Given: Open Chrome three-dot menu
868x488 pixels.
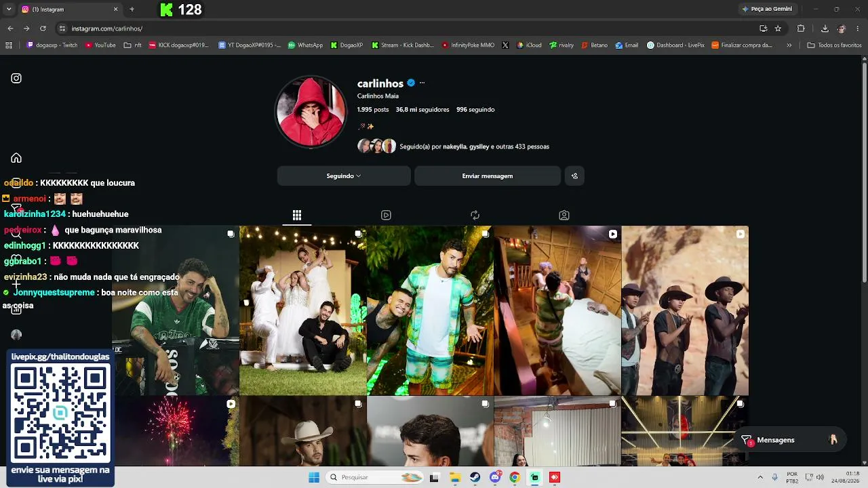Looking at the screenshot, I should [x=858, y=28].
